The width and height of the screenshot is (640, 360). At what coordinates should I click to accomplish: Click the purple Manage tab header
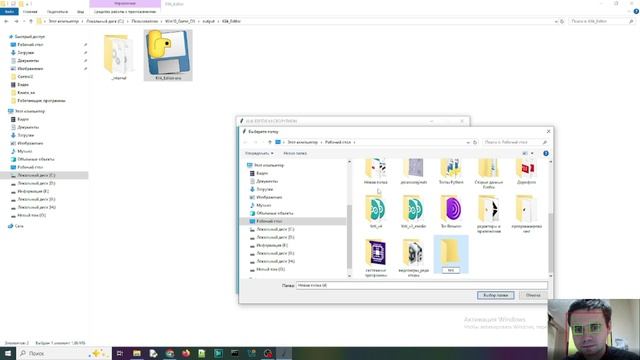point(125,4)
